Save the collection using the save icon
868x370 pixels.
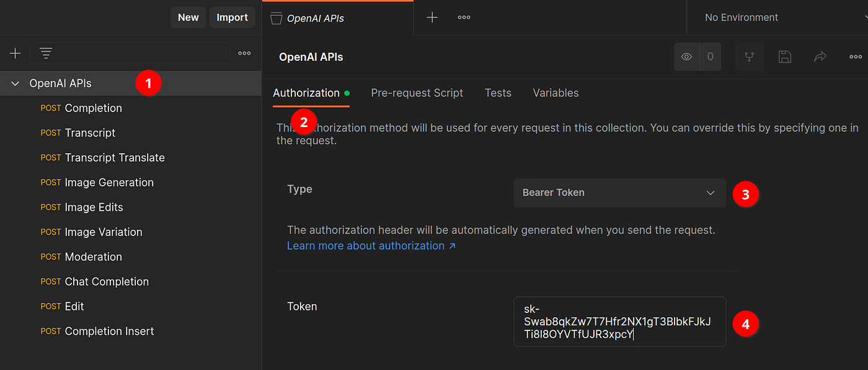(x=784, y=56)
